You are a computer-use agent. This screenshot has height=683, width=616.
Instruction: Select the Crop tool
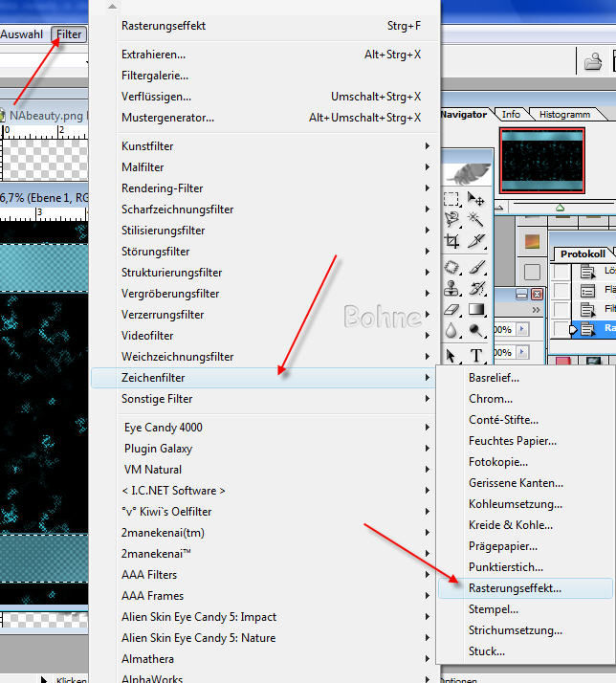pyautogui.click(x=451, y=242)
